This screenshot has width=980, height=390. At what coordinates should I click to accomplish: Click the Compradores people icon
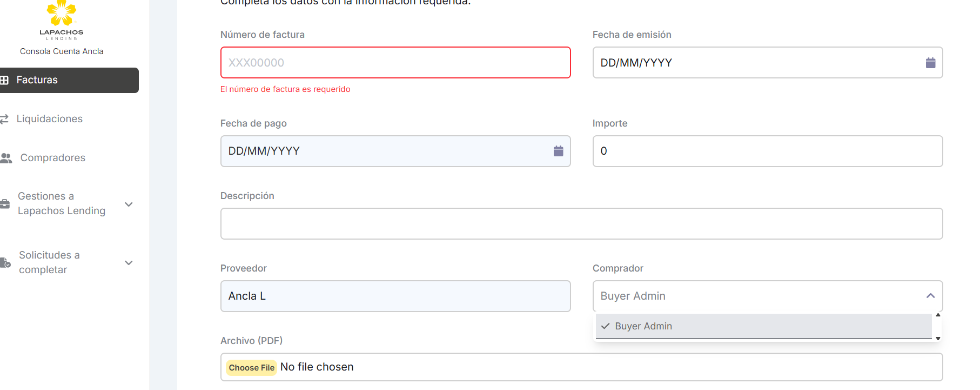[6, 158]
